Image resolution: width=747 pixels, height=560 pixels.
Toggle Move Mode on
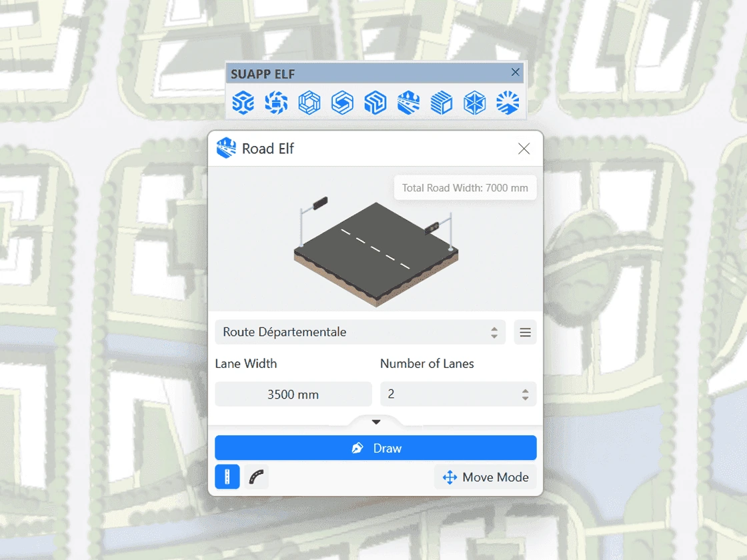click(x=486, y=477)
